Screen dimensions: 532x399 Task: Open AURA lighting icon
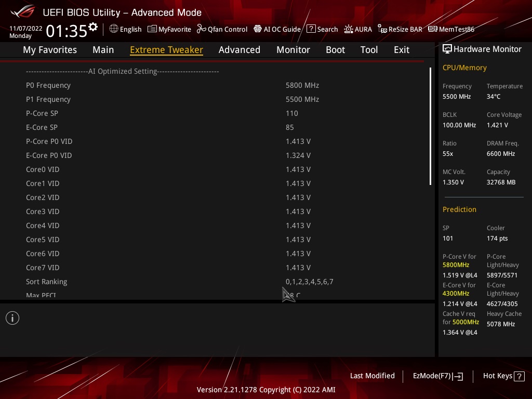[349, 29]
